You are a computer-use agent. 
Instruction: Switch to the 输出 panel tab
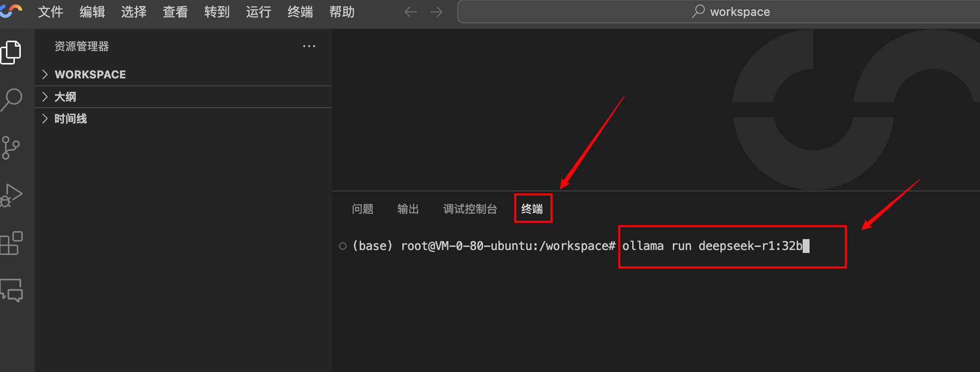408,209
